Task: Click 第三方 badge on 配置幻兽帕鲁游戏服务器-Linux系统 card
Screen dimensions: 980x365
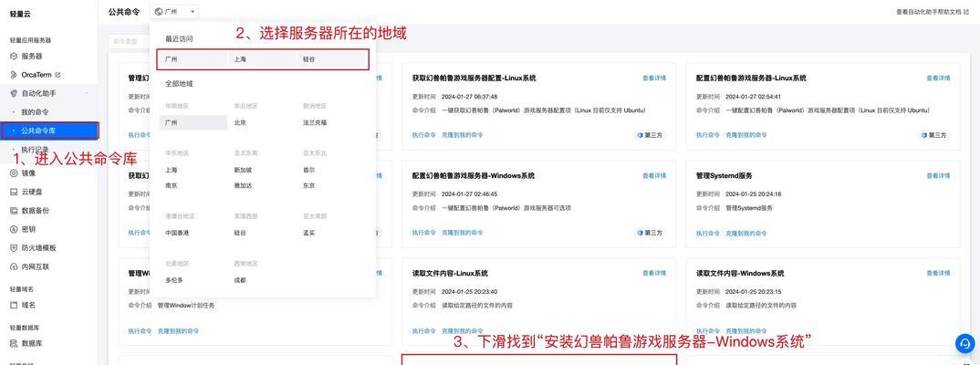Action: (x=933, y=135)
